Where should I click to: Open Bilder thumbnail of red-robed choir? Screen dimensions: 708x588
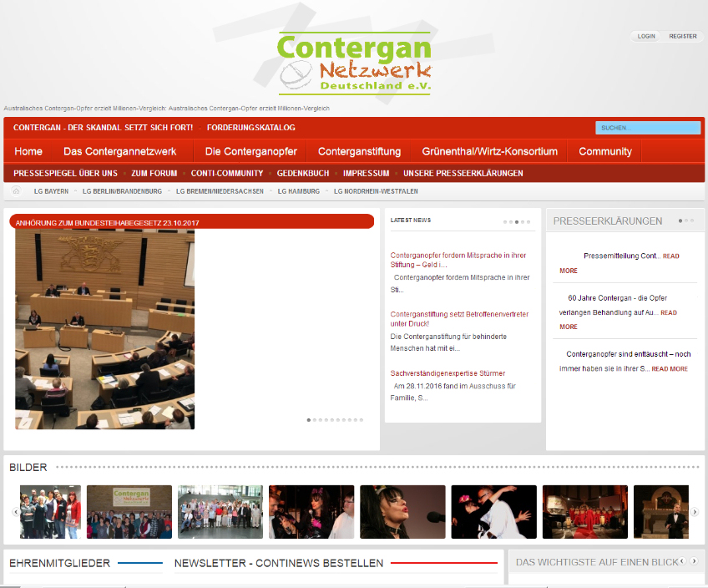[x=585, y=512]
